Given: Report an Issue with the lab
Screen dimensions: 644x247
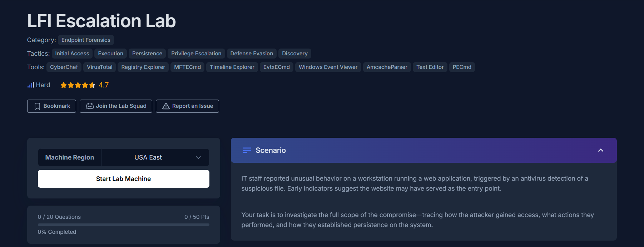Looking at the screenshot, I should (187, 106).
